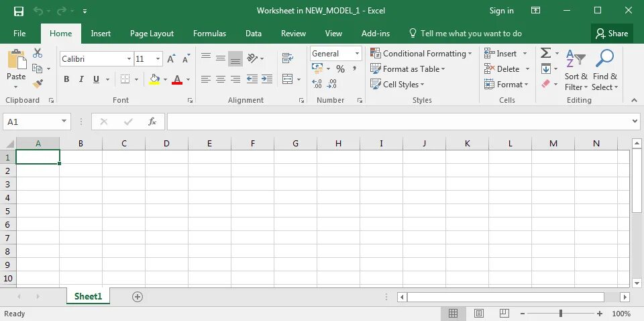
Task: Add a new sheet with plus icon
Action: point(138,297)
